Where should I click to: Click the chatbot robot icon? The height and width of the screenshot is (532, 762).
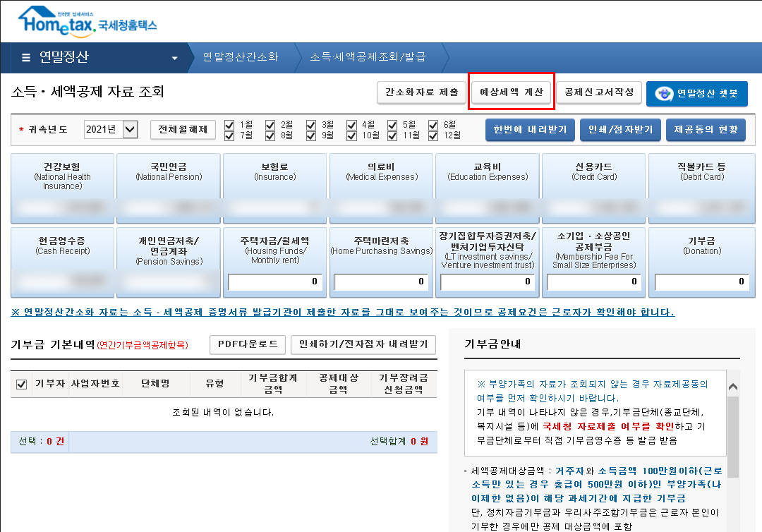click(x=664, y=93)
